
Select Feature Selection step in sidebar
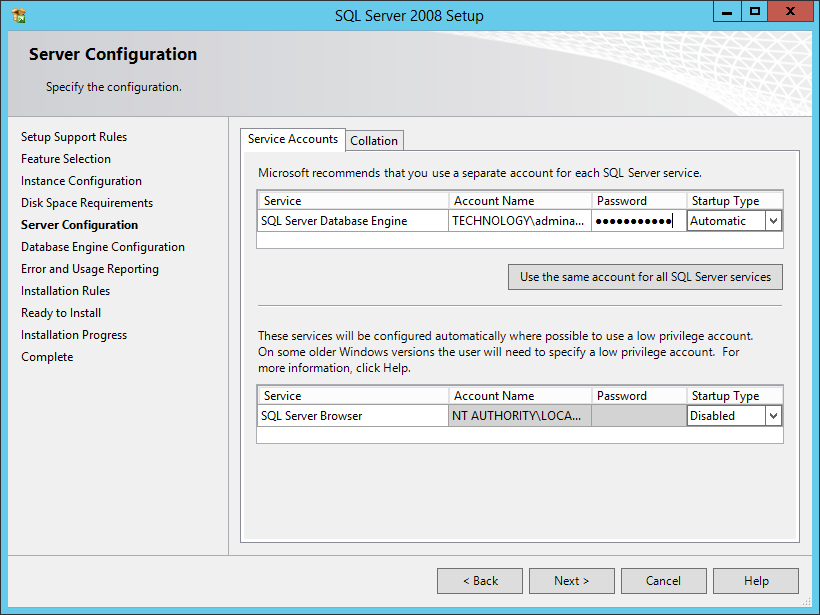pos(66,159)
